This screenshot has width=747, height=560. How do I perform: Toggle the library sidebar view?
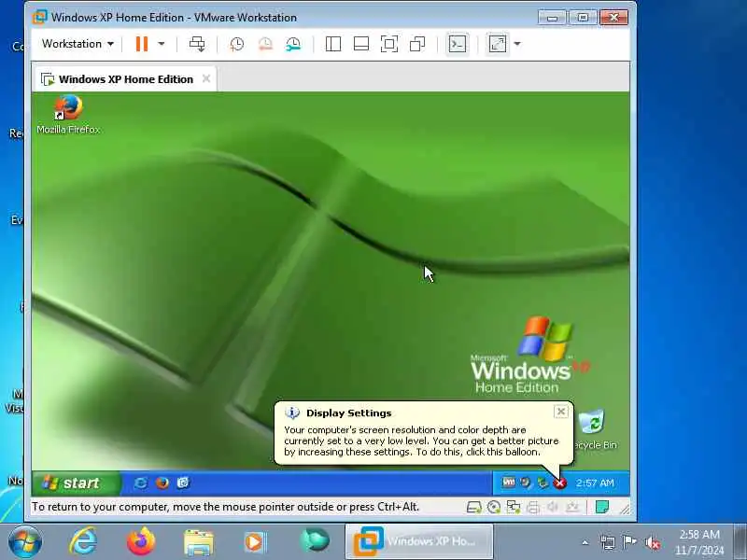click(333, 44)
